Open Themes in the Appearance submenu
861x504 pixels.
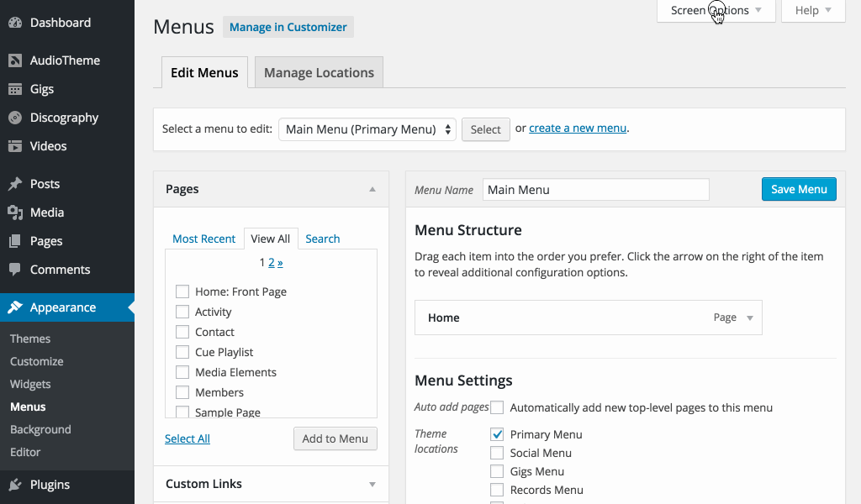point(30,339)
